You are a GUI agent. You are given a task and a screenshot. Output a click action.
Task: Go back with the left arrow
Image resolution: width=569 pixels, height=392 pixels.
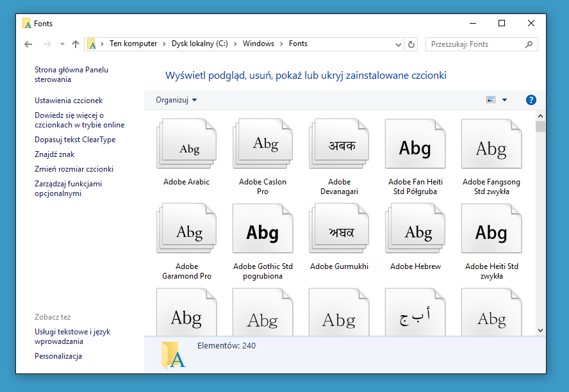pos(28,44)
